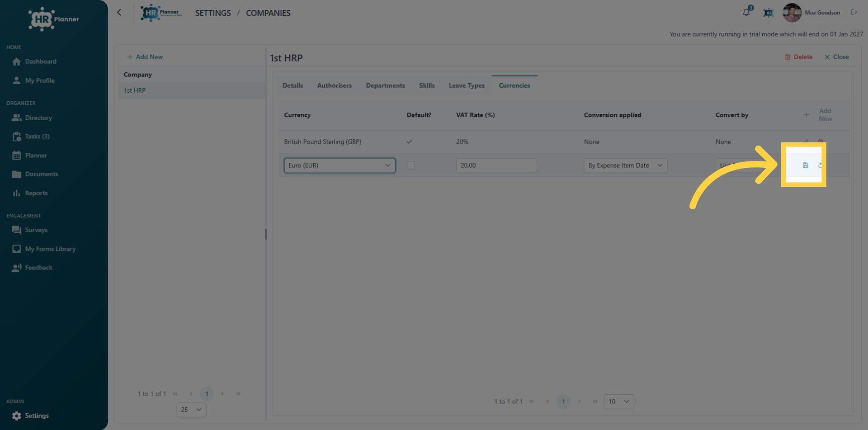The height and width of the screenshot is (430, 868).
Task: Open Tasks (3) in sidebar
Action: 37,137
